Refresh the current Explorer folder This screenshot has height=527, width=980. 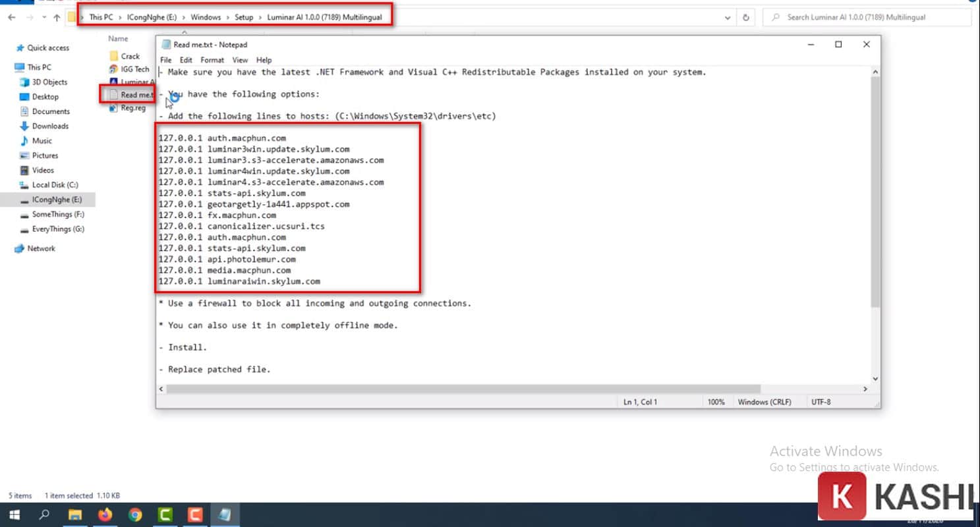745,18
